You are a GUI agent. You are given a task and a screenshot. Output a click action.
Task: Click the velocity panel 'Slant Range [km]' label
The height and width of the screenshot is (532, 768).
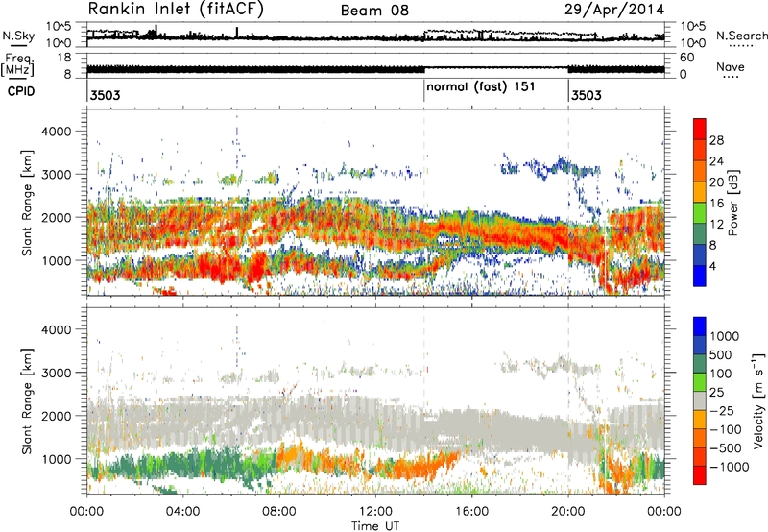[x=27, y=401]
